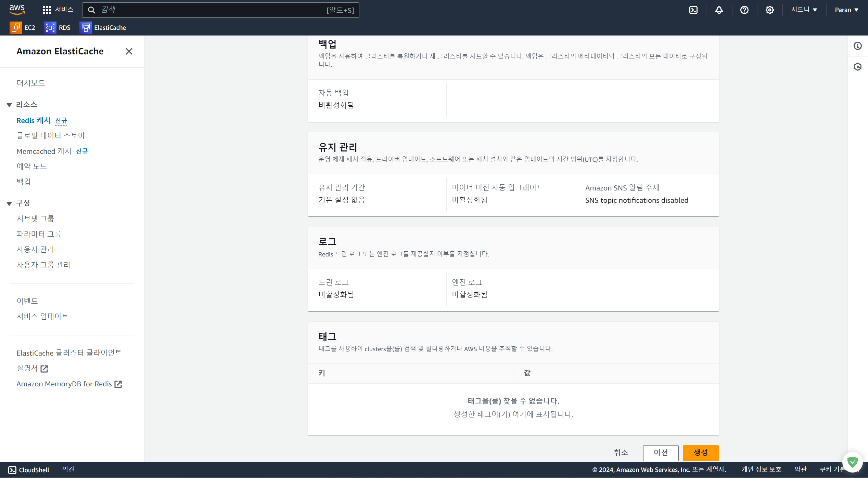Image resolution: width=868 pixels, height=478 pixels.
Task: Open 개인 정보 보호 footer link
Action: [x=761, y=470]
